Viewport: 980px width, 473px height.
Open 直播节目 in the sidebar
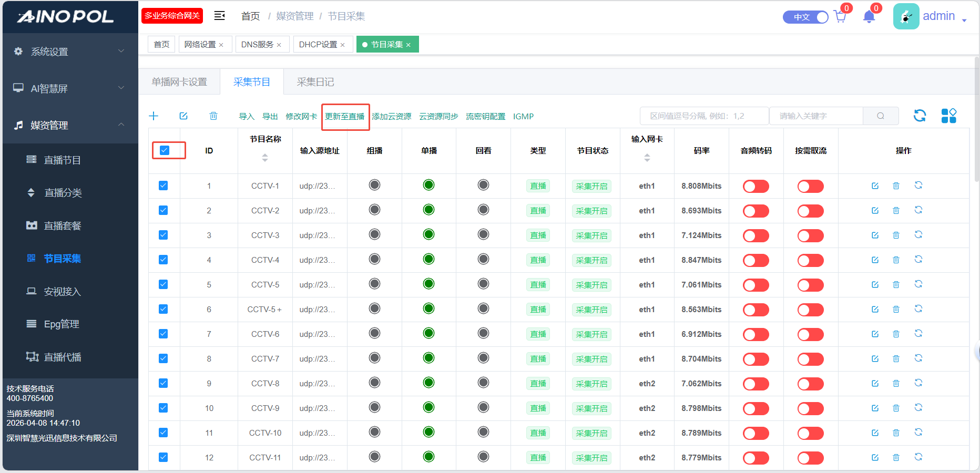point(62,160)
